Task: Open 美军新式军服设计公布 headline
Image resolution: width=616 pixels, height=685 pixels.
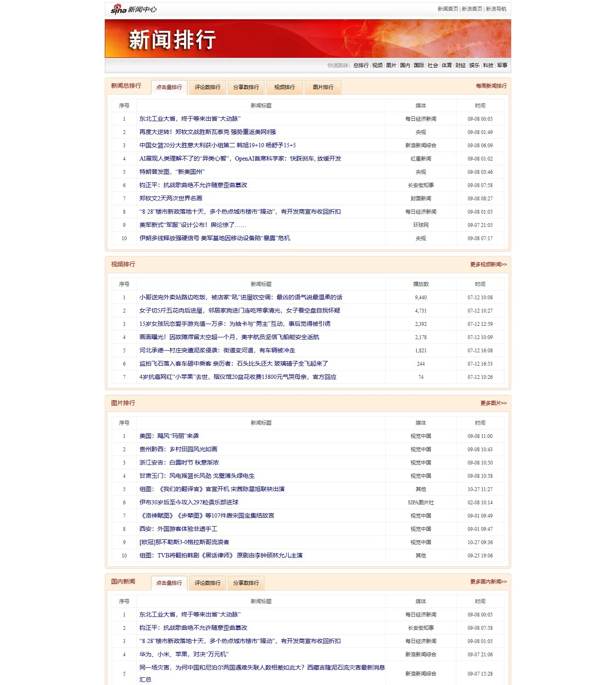Action: coord(193,225)
